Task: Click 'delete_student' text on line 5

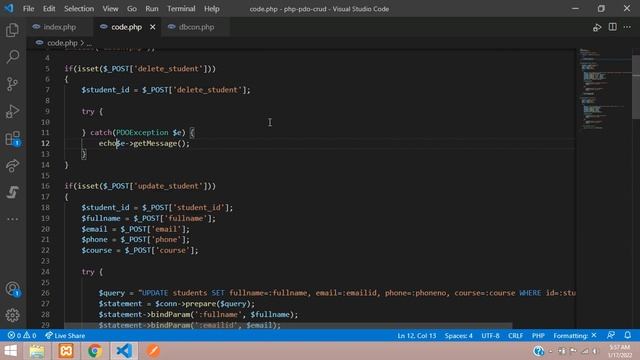Action: (x=168, y=69)
